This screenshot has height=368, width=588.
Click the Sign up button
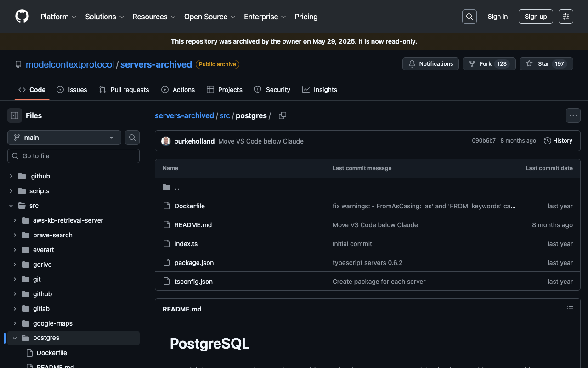pos(535,17)
